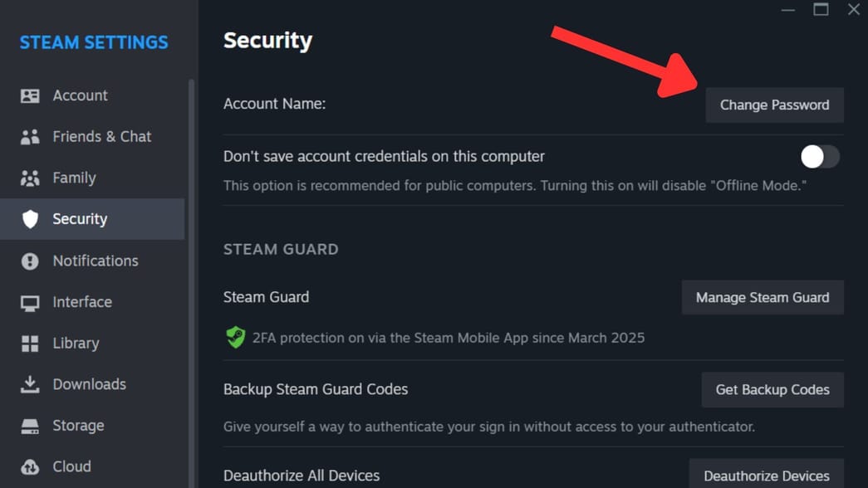The image size is (868, 488).
Task: Open Downloads using the download arrow icon
Action: pyautogui.click(x=30, y=383)
